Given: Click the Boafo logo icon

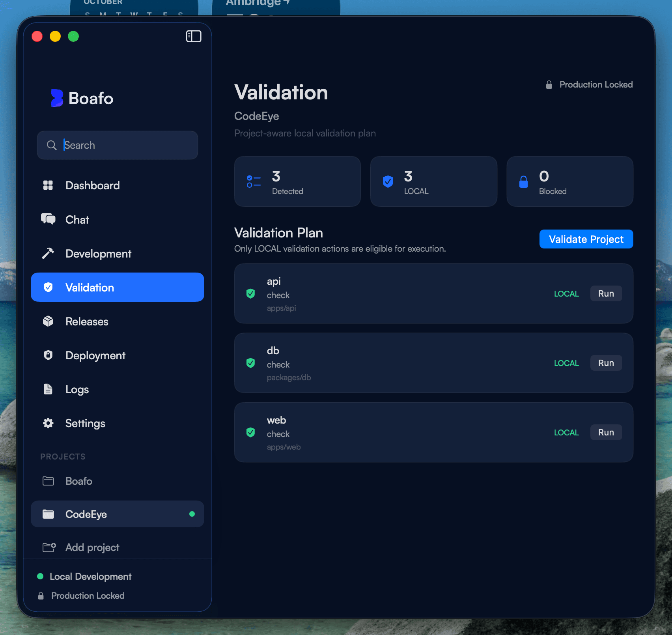Looking at the screenshot, I should 57,98.
